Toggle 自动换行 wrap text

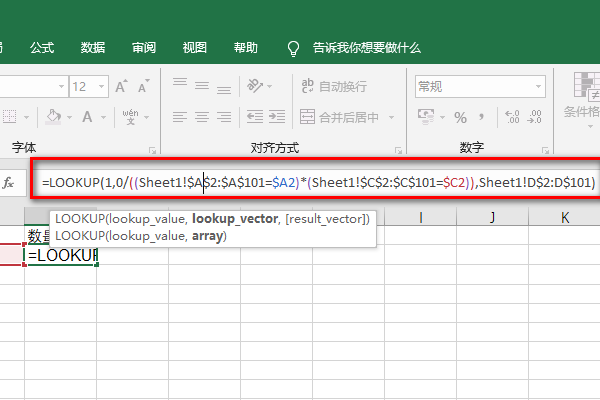pos(332,87)
